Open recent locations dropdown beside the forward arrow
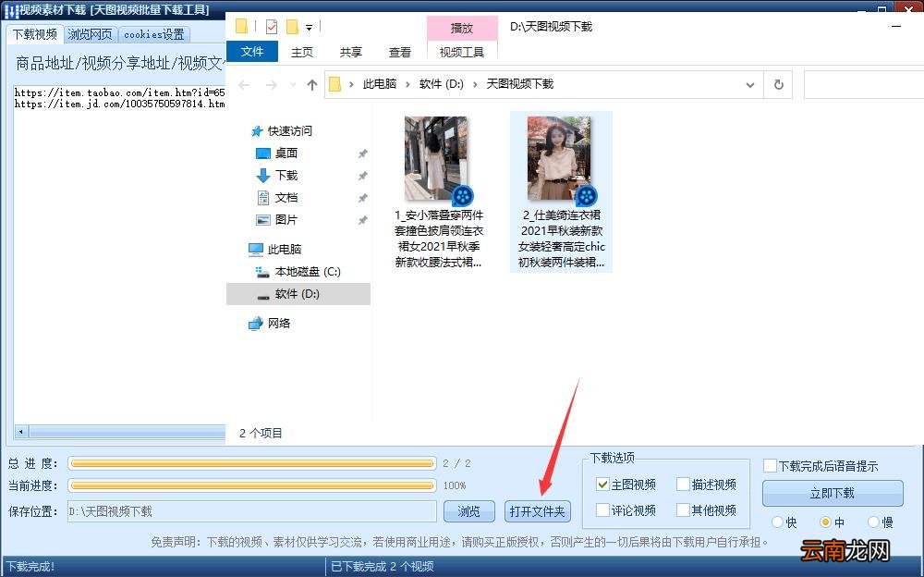This screenshot has width=924, height=577. click(293, 85)
